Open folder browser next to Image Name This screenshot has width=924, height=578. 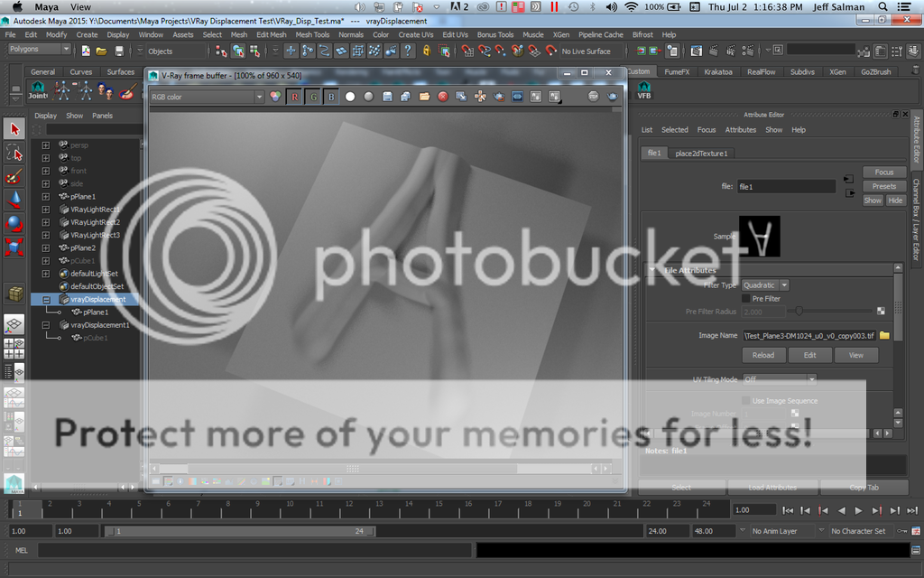click(884, 335)
